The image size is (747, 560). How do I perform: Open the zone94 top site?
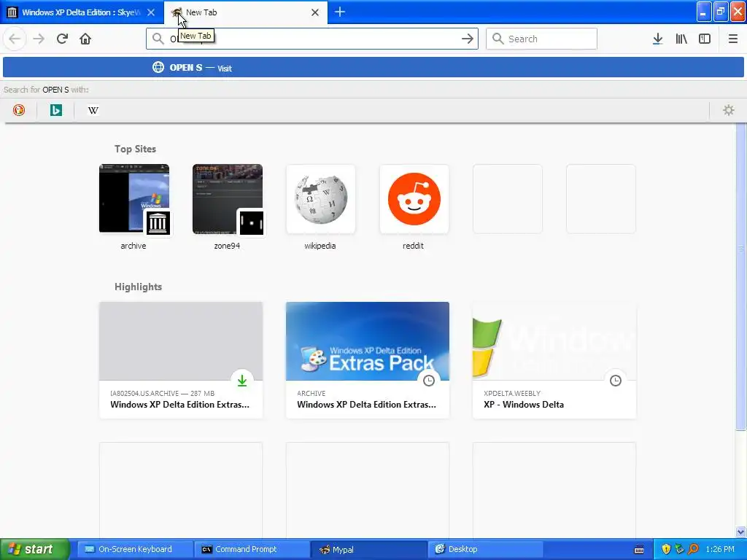click(228, 207)
